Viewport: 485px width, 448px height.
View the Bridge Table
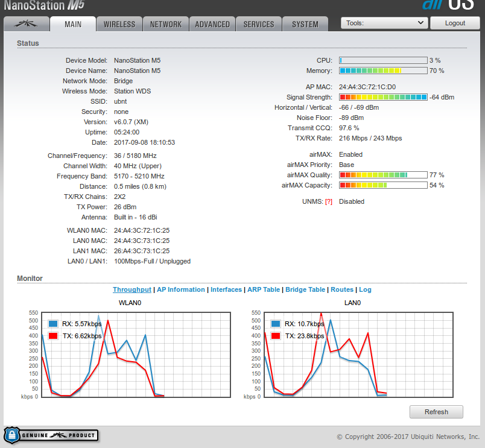(x=305, y=289)
